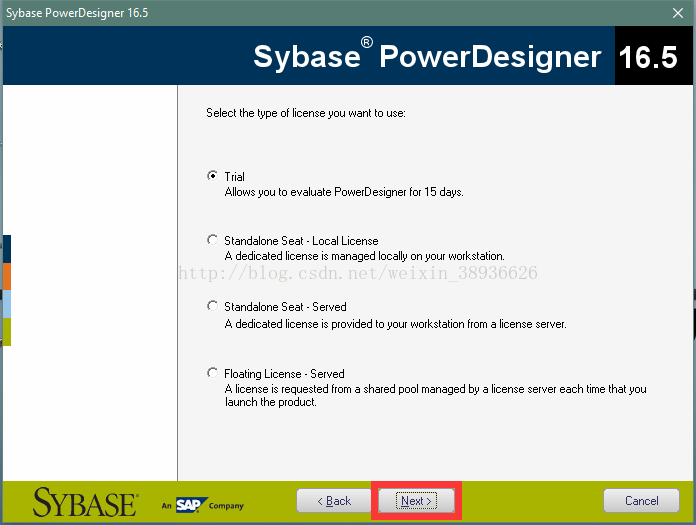Viewport: 696px width, 525px height.
Task: Click 'A dedicated license is managed locally' text
Action: [x=364, y=256]
